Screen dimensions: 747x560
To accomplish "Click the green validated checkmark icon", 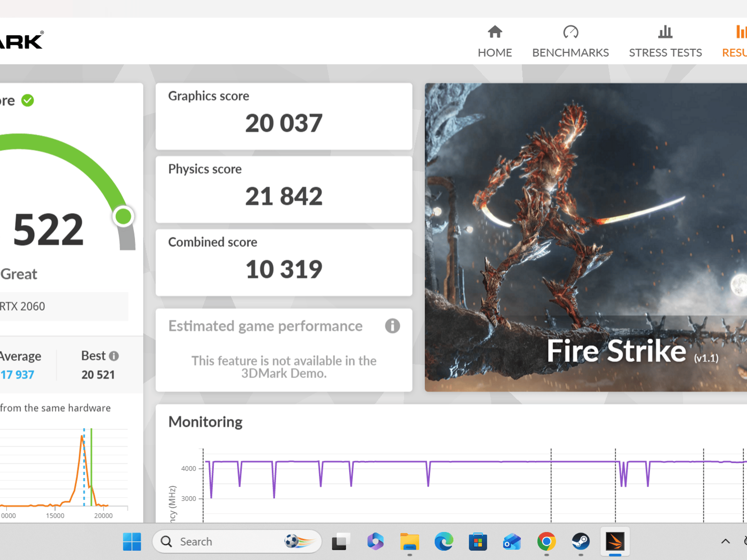I will click(28, 100).
